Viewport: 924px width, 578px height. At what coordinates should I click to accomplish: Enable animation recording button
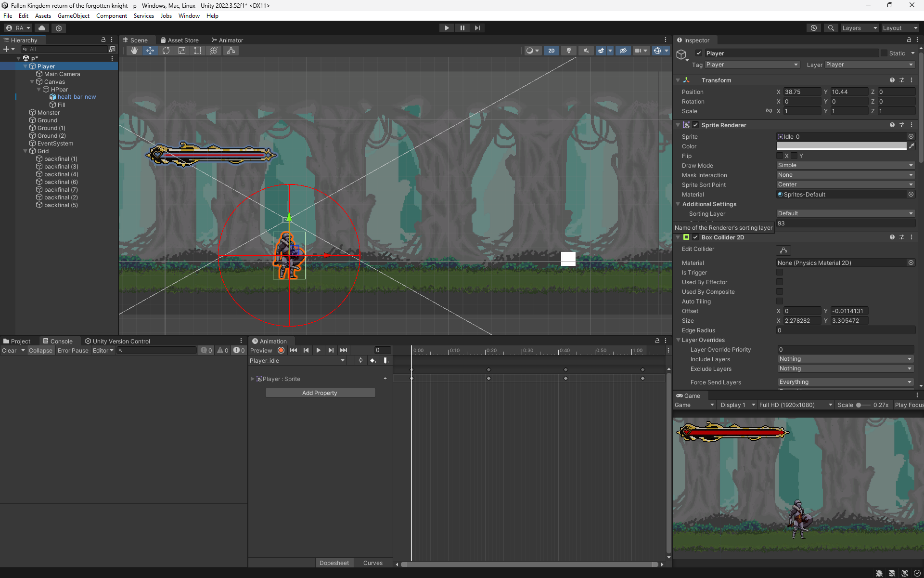pos(281,350)
